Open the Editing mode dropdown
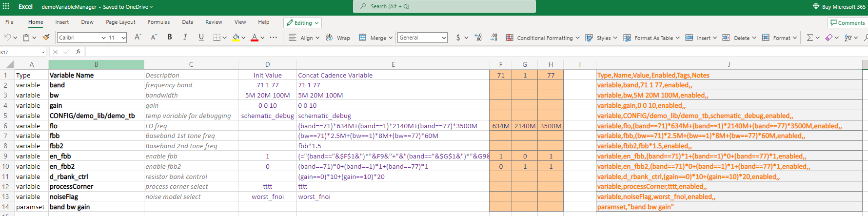 click(x=302, y=23)
